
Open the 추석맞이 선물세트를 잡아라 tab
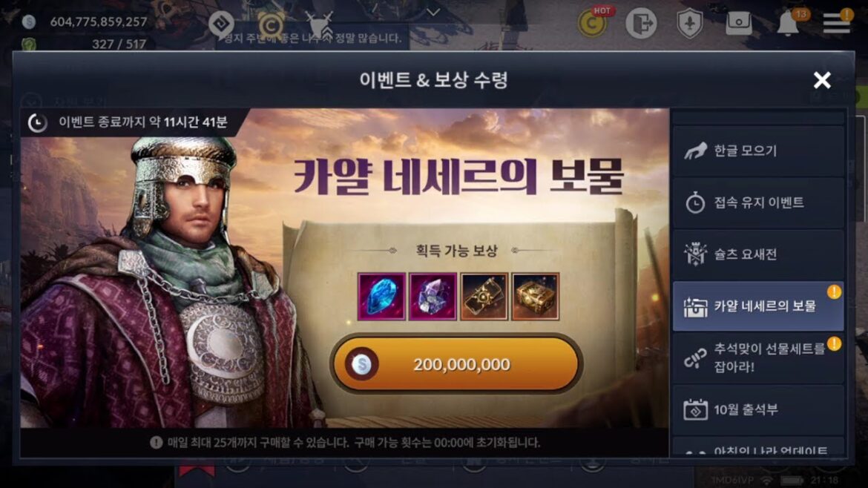[x=758, y=358]
